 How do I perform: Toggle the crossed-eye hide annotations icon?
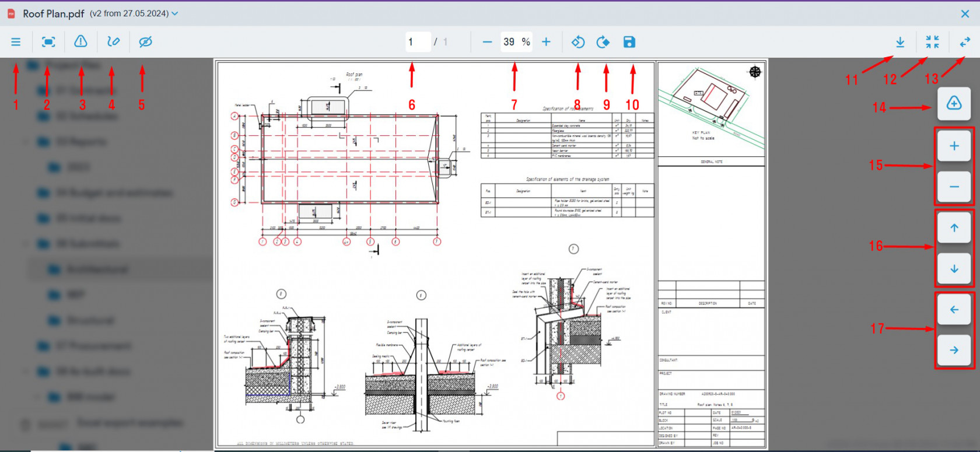[x=145, y=41]
